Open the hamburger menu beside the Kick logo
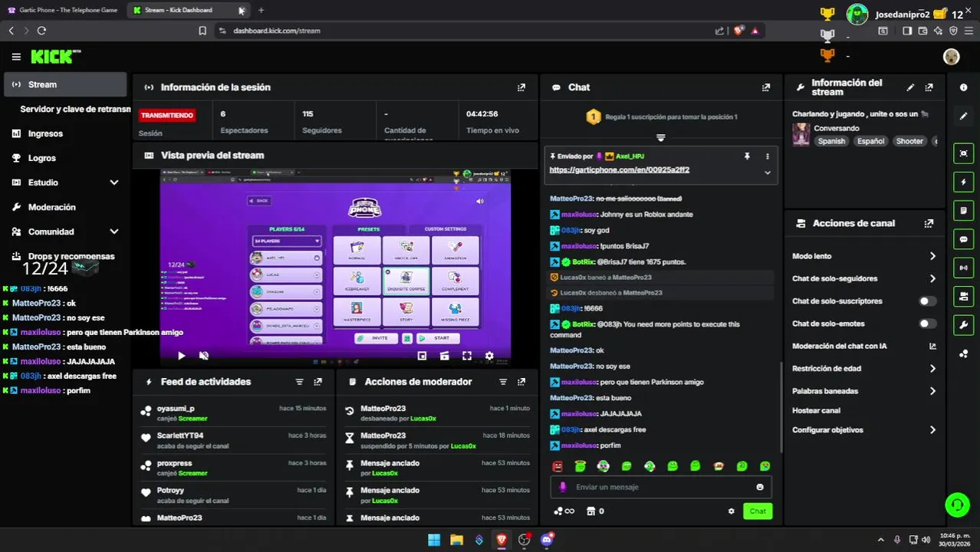Screen dimensions: 980x552 point(16,57)
